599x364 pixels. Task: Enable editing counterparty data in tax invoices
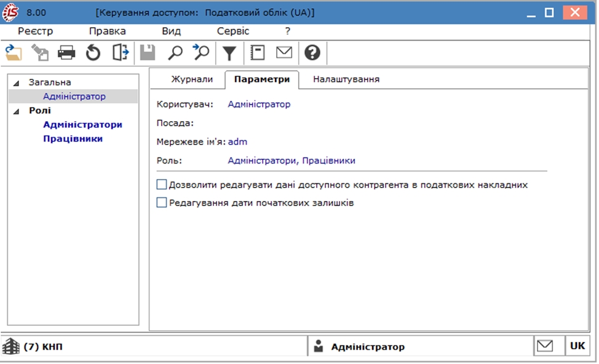[162, 185]
